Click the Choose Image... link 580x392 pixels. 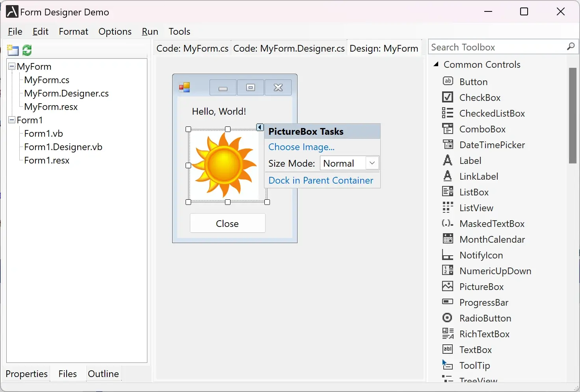coord(301,147)
